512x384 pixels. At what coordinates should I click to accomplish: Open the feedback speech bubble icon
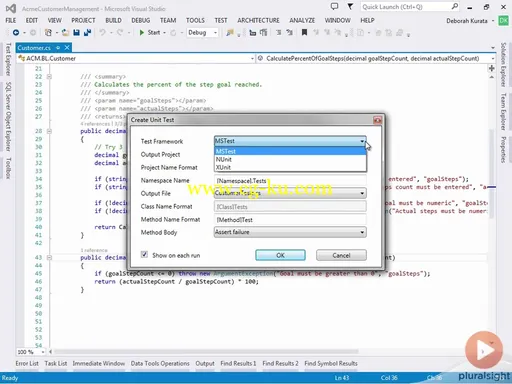tap(334, 6)
